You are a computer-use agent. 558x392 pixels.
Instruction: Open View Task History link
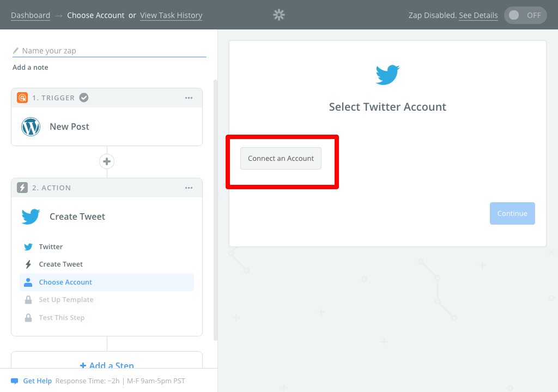point(171,15)
